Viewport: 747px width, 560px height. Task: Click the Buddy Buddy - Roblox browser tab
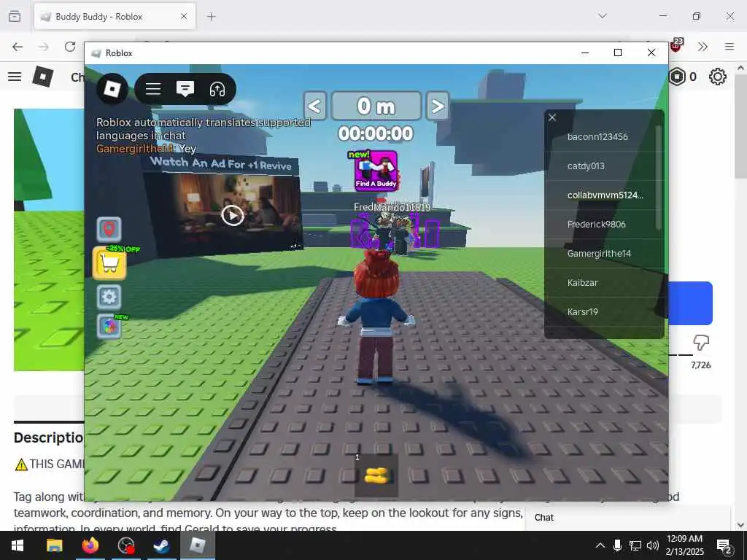(115, 17)
